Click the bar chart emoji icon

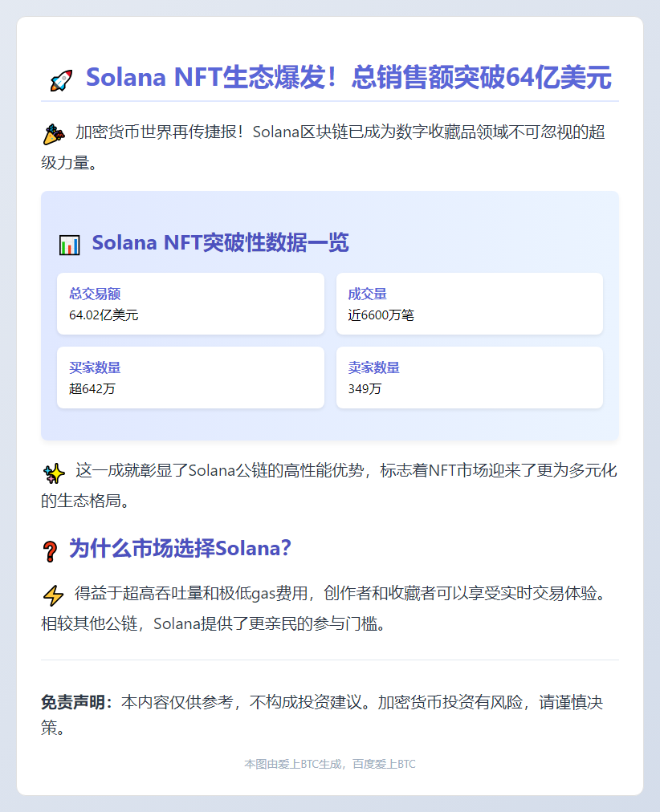click(69, 245)
